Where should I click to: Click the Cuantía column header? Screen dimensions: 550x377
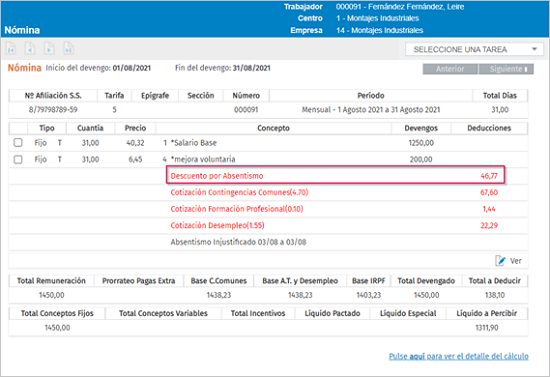(x=90, y=128)
